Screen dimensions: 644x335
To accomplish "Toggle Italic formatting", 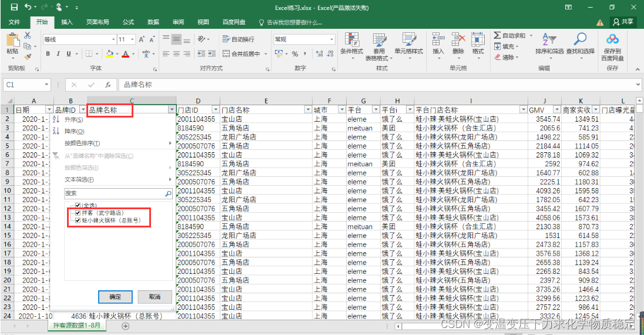I will coord(58,53).
